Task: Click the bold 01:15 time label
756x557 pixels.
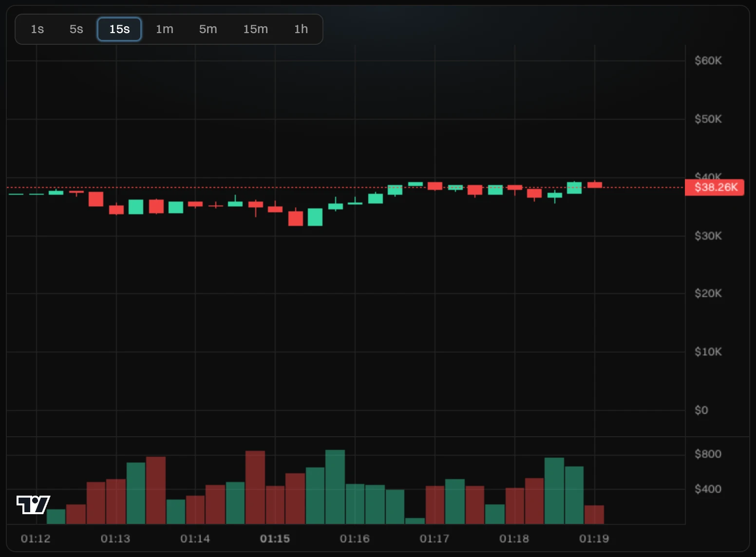Action: [275, 539]
